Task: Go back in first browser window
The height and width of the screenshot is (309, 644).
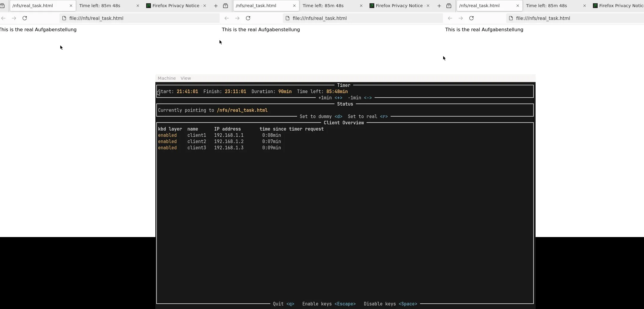Action: coord(4,18)
